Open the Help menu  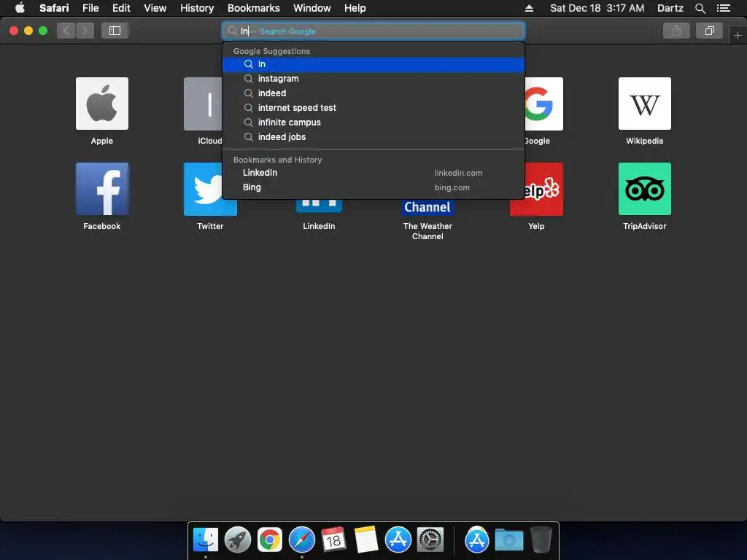click(355, 8)
